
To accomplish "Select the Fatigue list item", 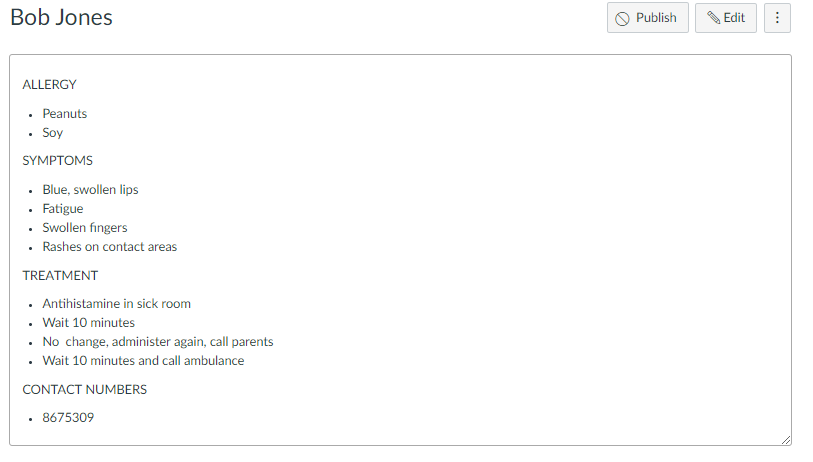I will click(62, 209).
